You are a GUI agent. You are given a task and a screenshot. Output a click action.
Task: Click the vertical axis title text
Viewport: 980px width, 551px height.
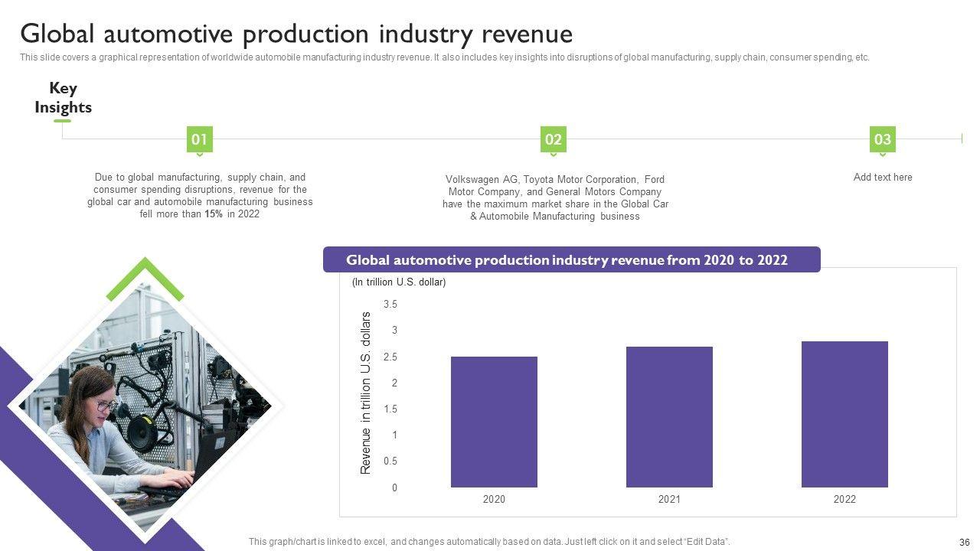(365, 393)
